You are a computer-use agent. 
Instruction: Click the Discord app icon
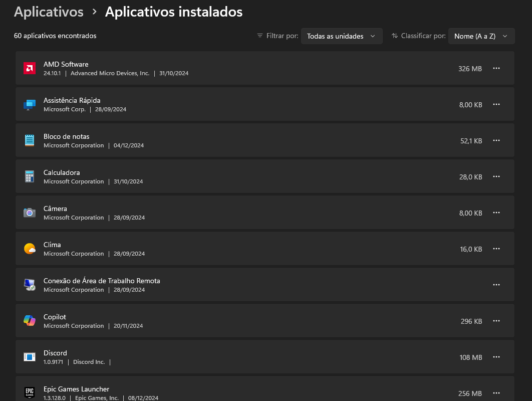pos(30,357)
